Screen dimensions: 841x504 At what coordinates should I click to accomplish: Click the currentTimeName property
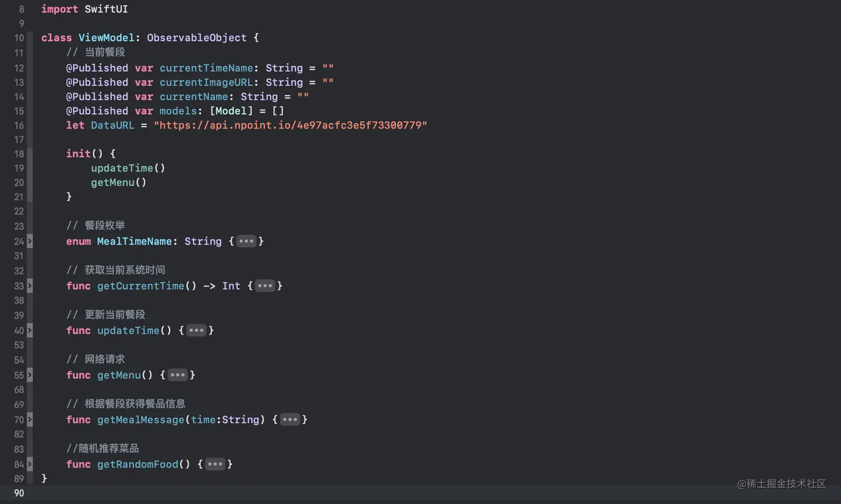click(x=206, y=68)
